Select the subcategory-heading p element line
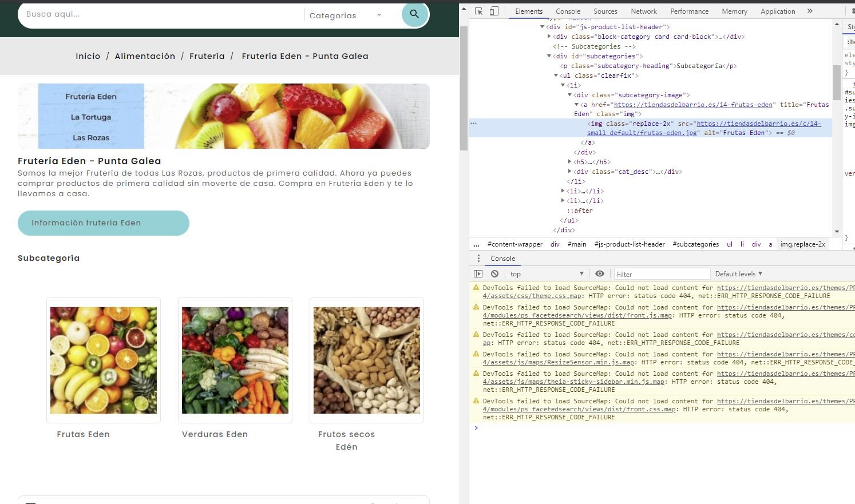855x504 pixels. pyautogui.click(x=648, y=66)
